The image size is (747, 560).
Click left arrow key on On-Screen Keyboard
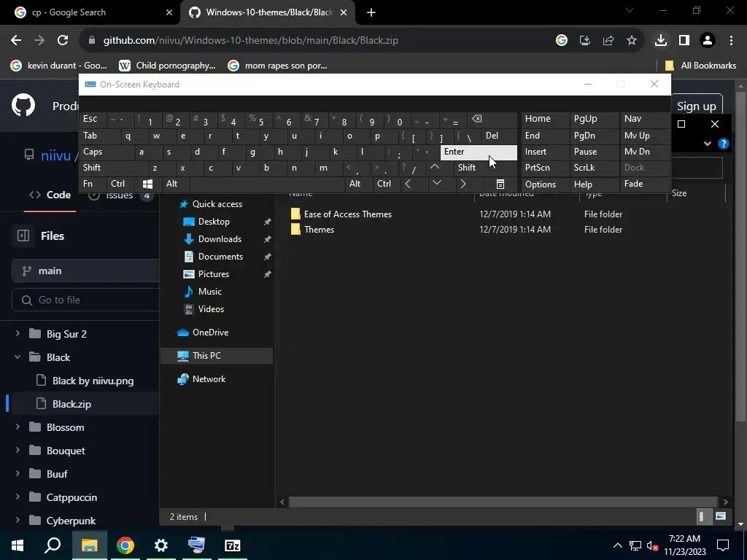pos(408,184)
